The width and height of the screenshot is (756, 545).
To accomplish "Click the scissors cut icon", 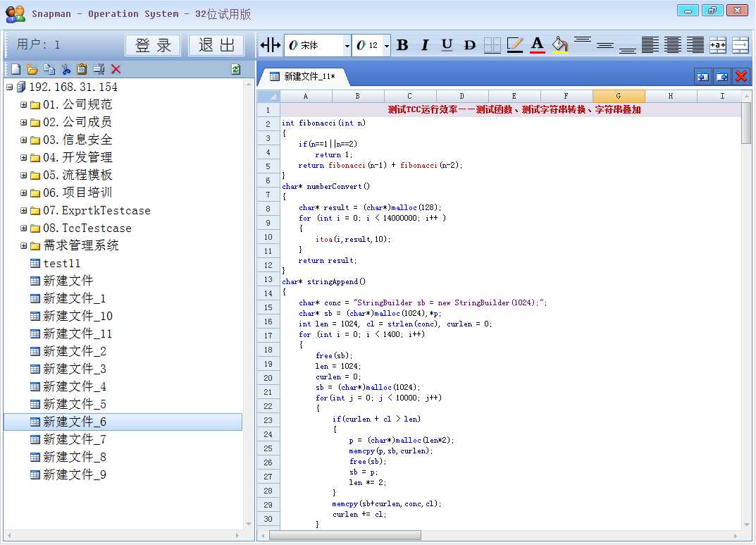I will click(66, 70).
